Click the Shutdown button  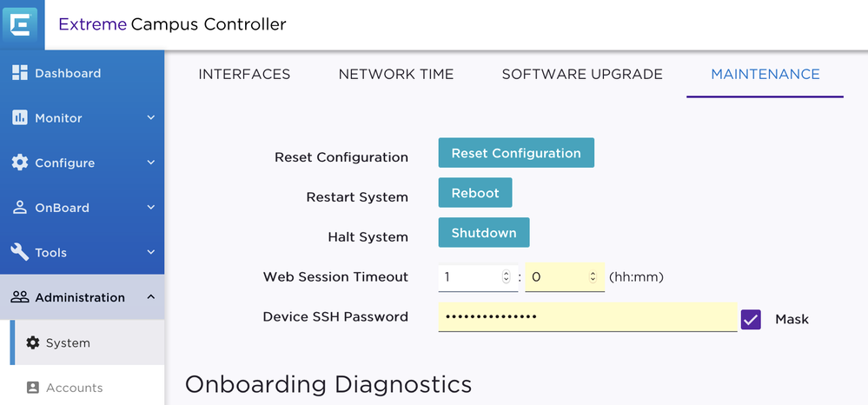click(484, 233)
